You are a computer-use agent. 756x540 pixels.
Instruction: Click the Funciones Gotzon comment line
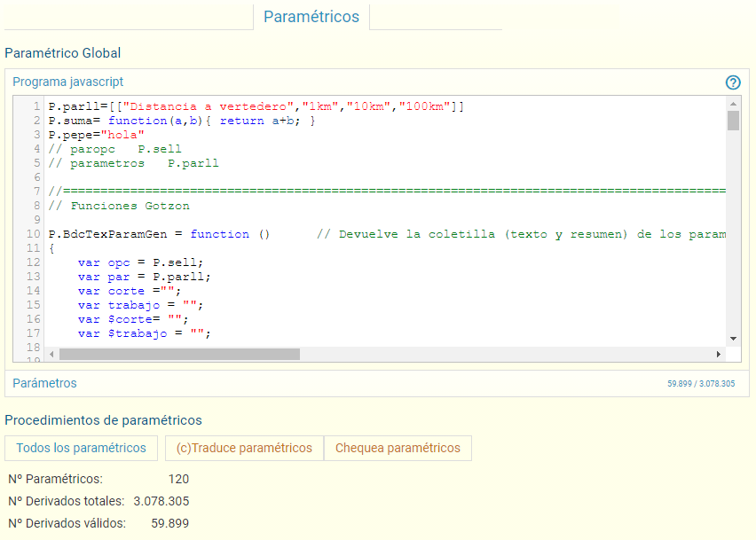click(x=118, y=206)
